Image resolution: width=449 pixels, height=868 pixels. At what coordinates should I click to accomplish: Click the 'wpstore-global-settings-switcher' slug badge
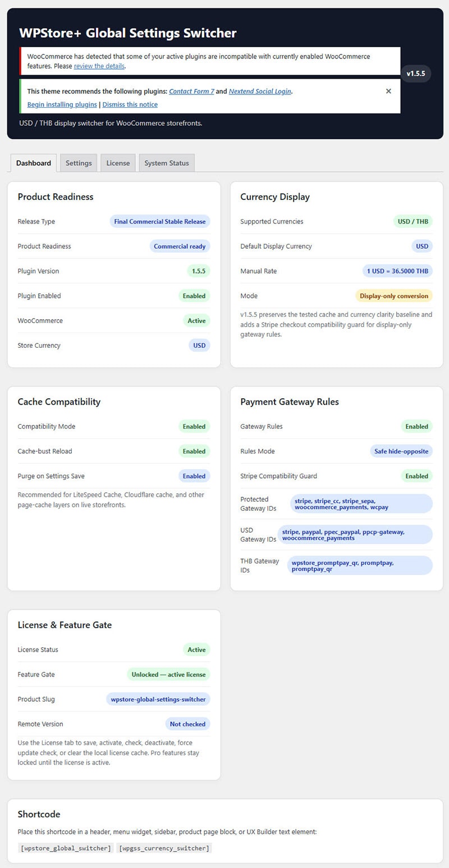click(158, 699)
